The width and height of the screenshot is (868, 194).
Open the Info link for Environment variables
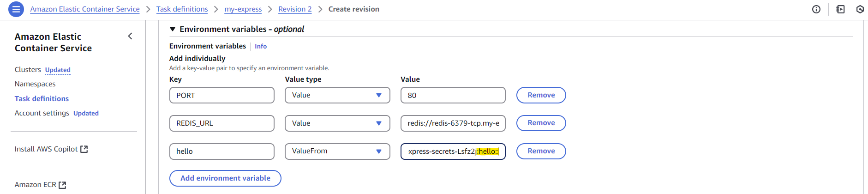[x=261, y=46]
